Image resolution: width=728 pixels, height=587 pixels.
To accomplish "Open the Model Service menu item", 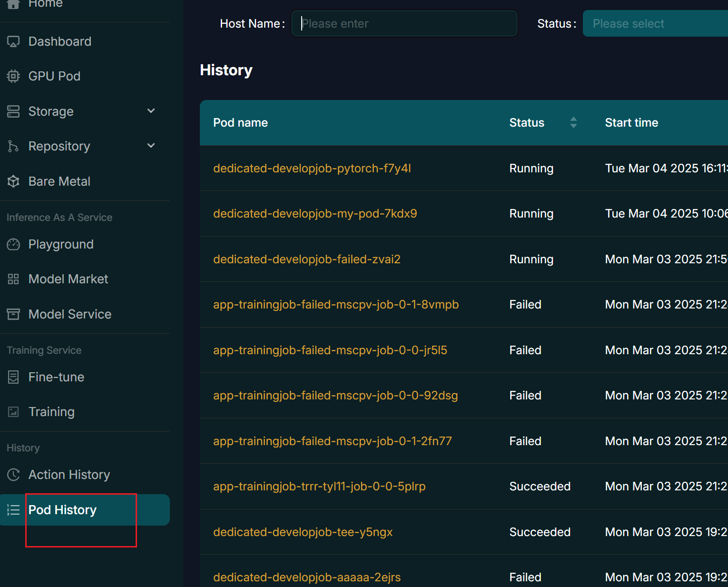I will point(69,314).
